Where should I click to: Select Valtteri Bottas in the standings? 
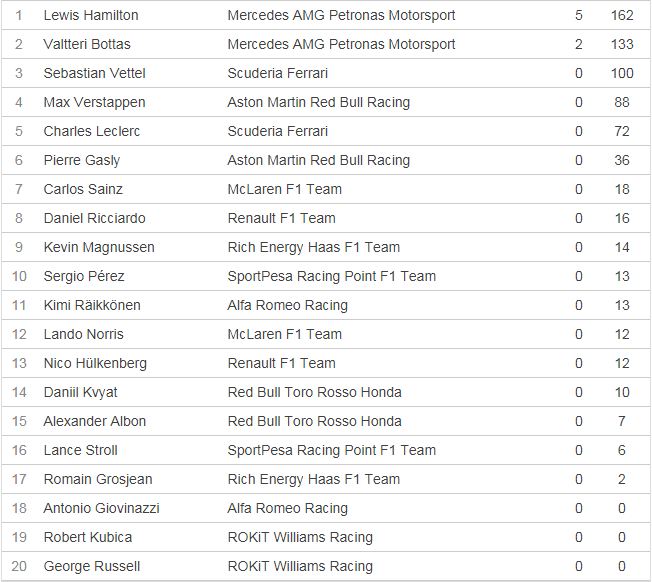pos(87,44)
